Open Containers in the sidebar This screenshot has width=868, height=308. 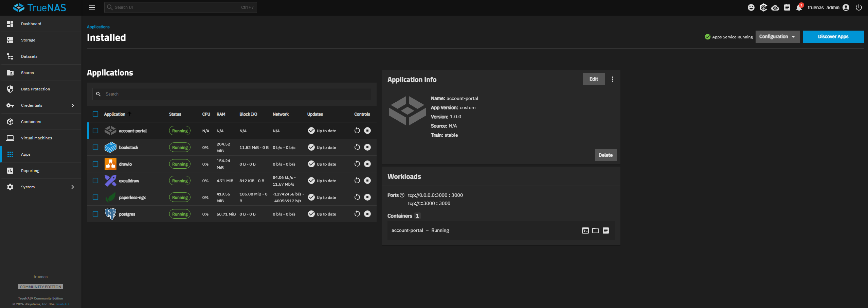41,122
